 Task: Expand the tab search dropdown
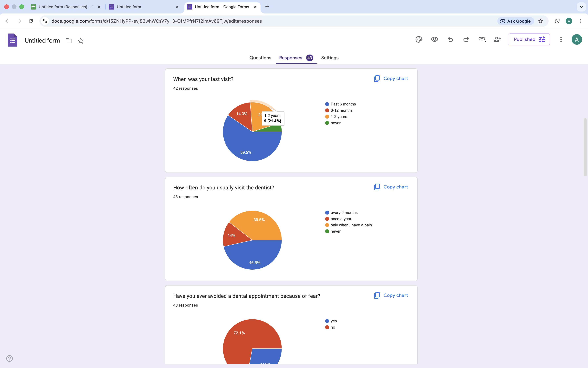pos(581,7)
